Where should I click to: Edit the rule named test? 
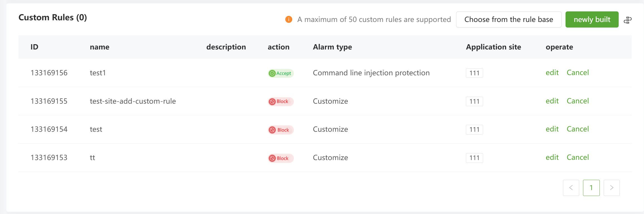pyautogui.click(x=552, y=129)
